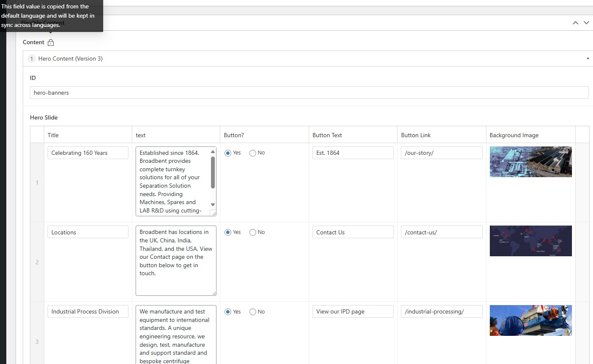Screen dimensions: 593x364
Task: Click the Background Image column header
Action: 514,135
